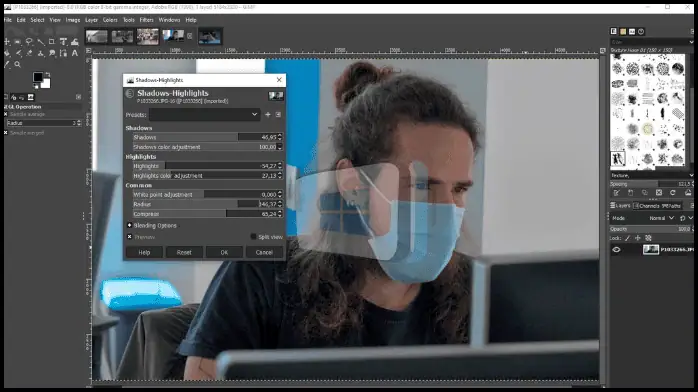The image size is (698, 392).
Task: Switch to third image thumbnail tab
Action: click(147, 36)
